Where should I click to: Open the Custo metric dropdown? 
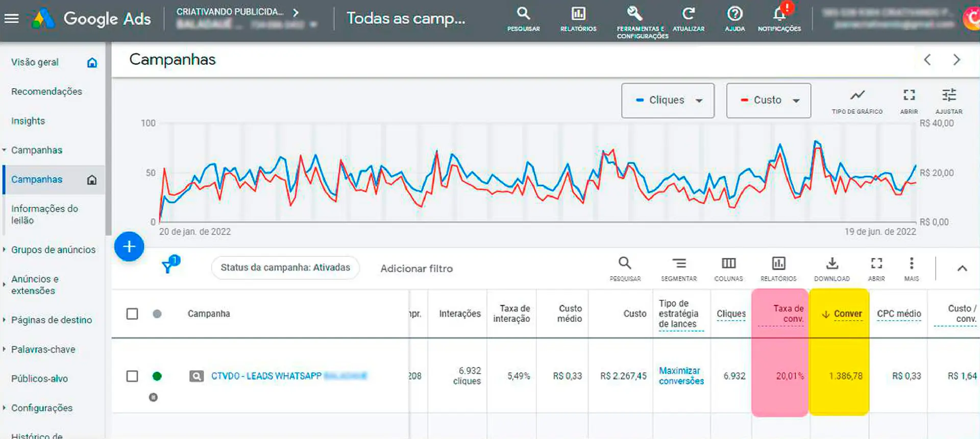768,101
